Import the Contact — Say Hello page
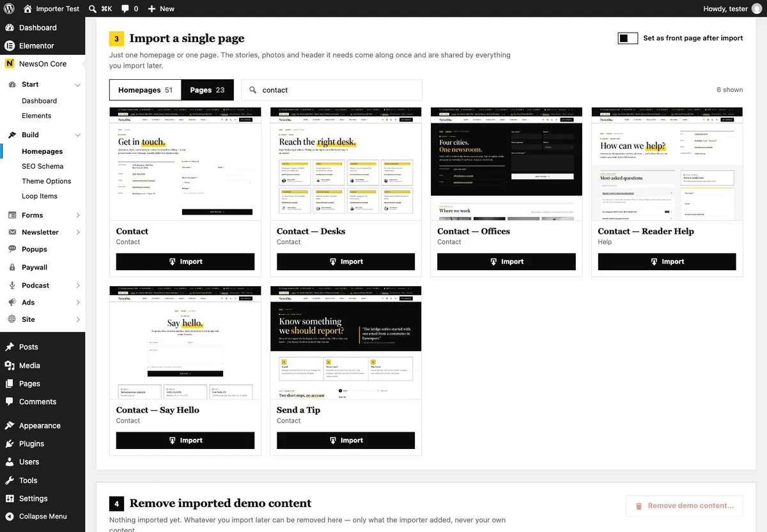This screenshot has height=532, width=767. tap(185, 441)
